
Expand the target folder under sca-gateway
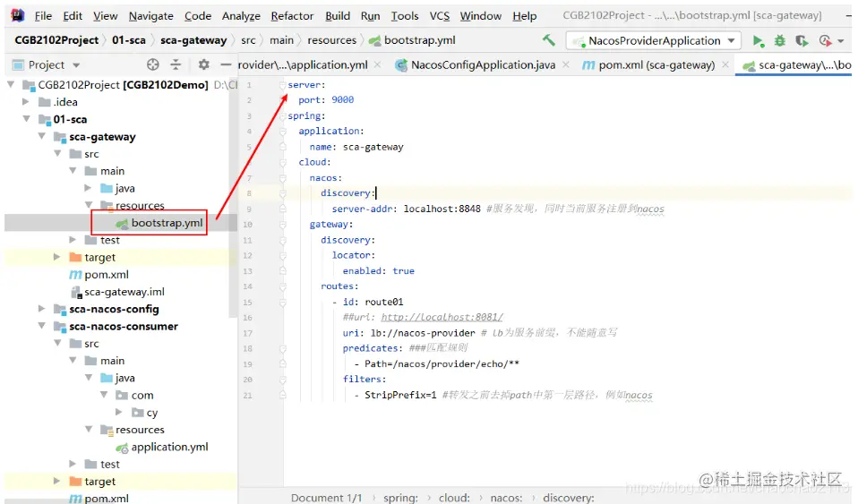tap(56, 257)
